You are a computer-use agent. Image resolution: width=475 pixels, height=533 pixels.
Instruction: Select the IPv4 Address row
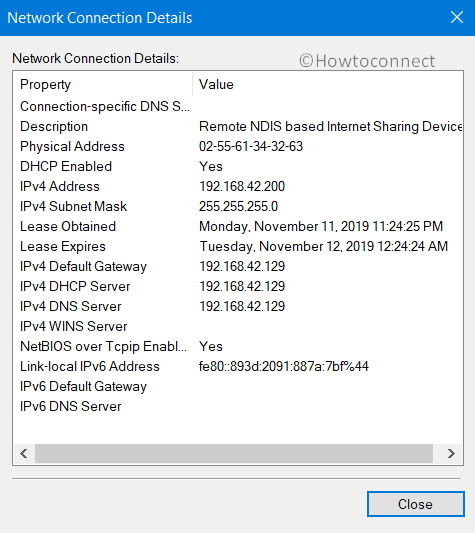tap(238, 186)
